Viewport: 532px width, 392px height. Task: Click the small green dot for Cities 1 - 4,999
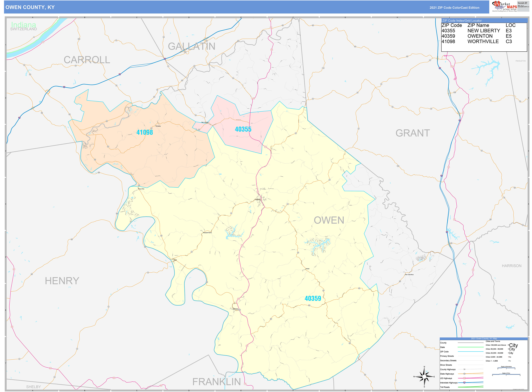click(x=508, y=361)
